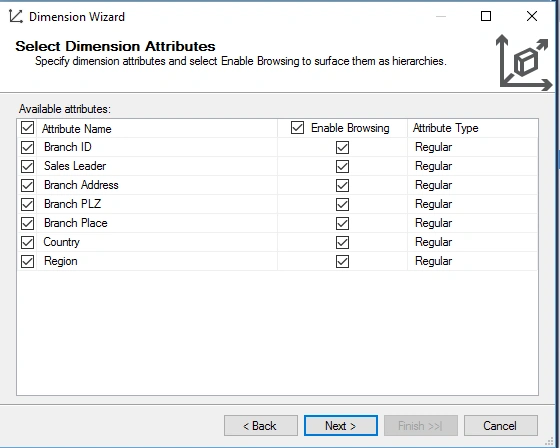The height and width of the screenshot is (448, 560).
Task: Open Attribute Type cell for Branch Place
Action: [x=472, y=223]
